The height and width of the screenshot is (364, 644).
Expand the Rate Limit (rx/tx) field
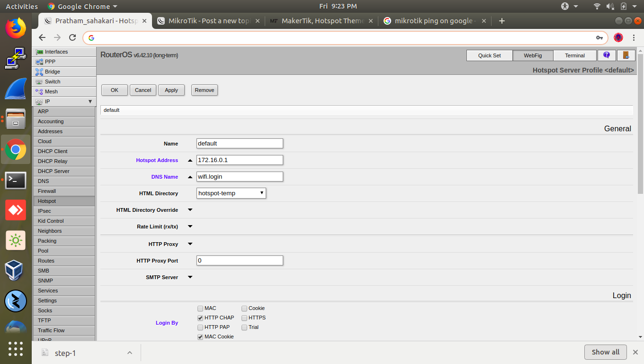190,227
